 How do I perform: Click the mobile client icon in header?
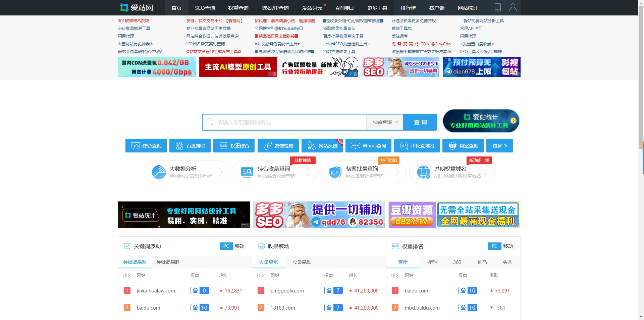pyautogui.click(x=497, y=7)
